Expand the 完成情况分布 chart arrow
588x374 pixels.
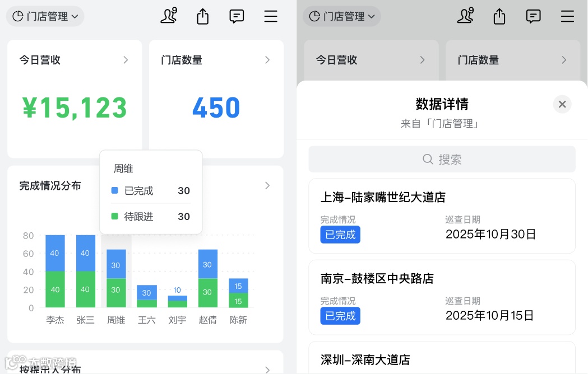[267, 185]
